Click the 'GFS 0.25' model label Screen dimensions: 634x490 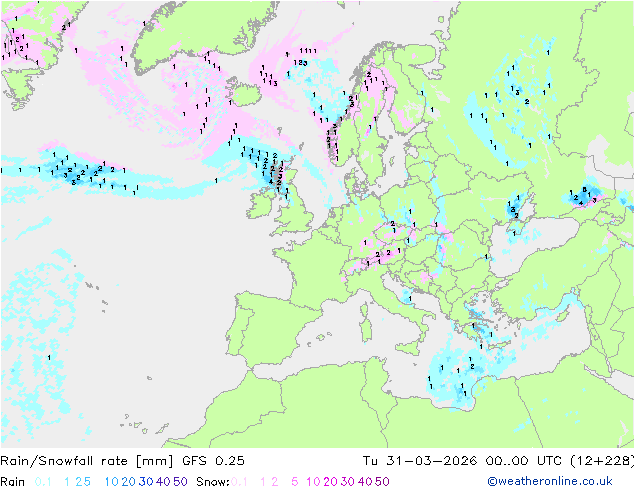[213, 461]
